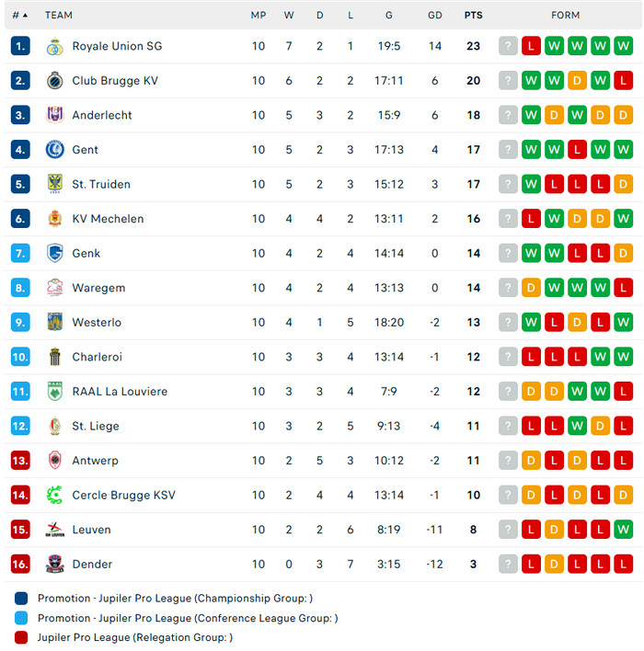Click the grey question mark in Charleroi's form
The height and width of the screenshot is (651, 644).
coord(508,357)
